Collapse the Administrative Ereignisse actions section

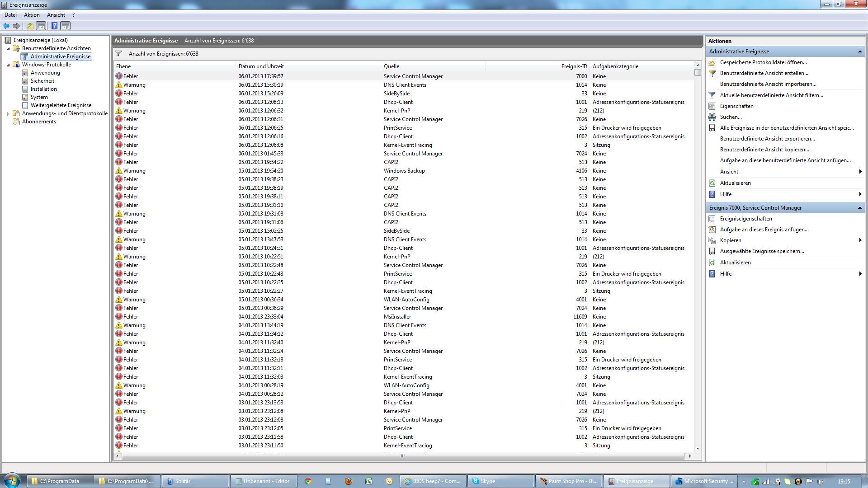[x=859, y=52]
